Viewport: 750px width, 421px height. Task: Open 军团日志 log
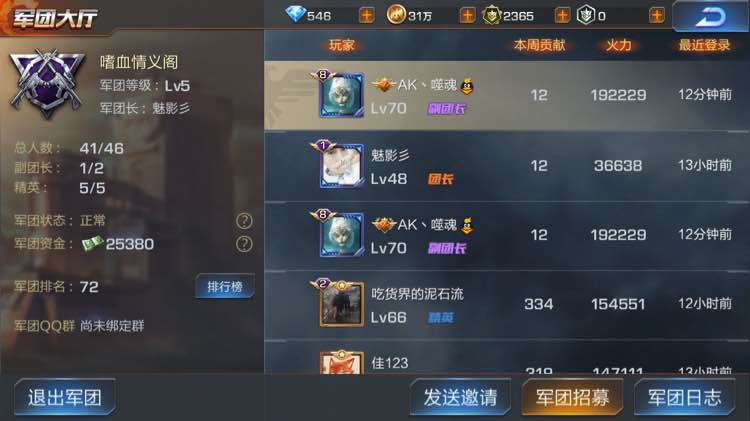click(684, 397)
